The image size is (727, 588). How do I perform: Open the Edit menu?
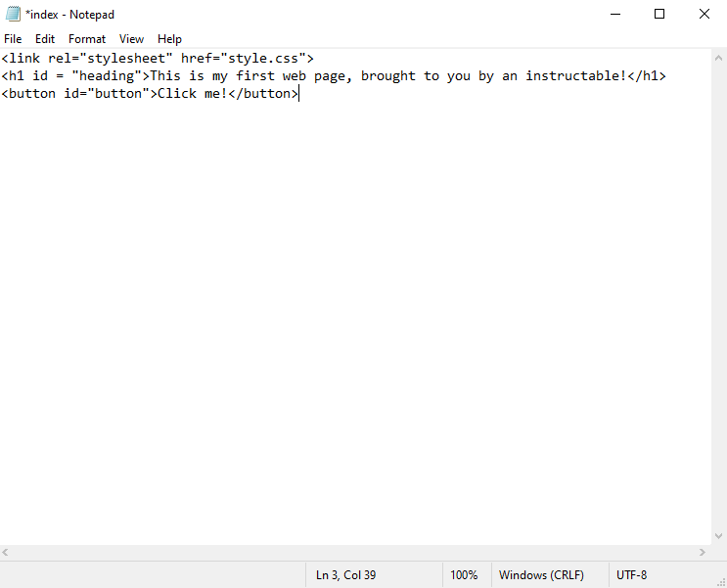click(45, 39)
